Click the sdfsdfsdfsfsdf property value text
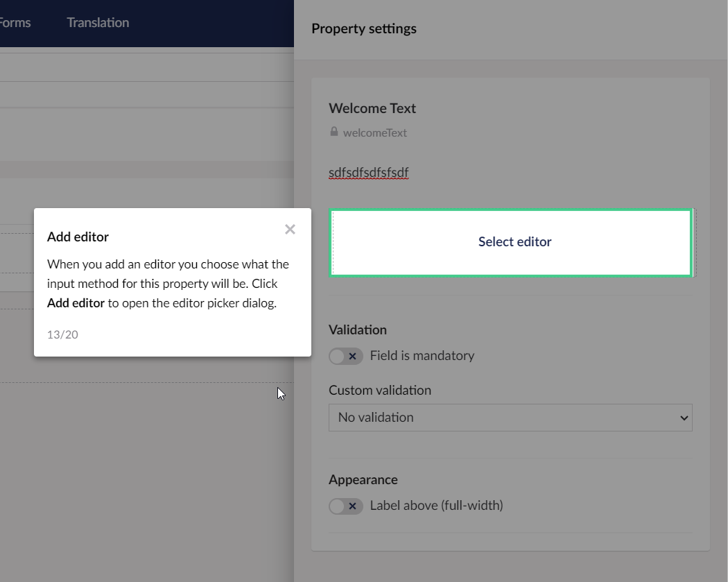This screenshot has width=728, height=582. click(367, 172)
